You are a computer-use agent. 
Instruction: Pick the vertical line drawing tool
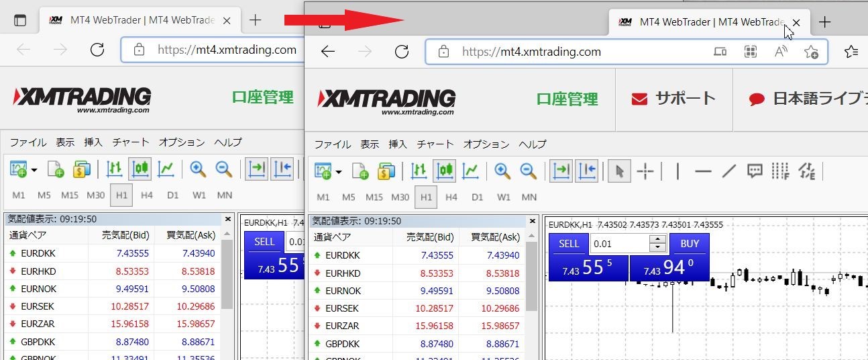(x=677, y=172)
